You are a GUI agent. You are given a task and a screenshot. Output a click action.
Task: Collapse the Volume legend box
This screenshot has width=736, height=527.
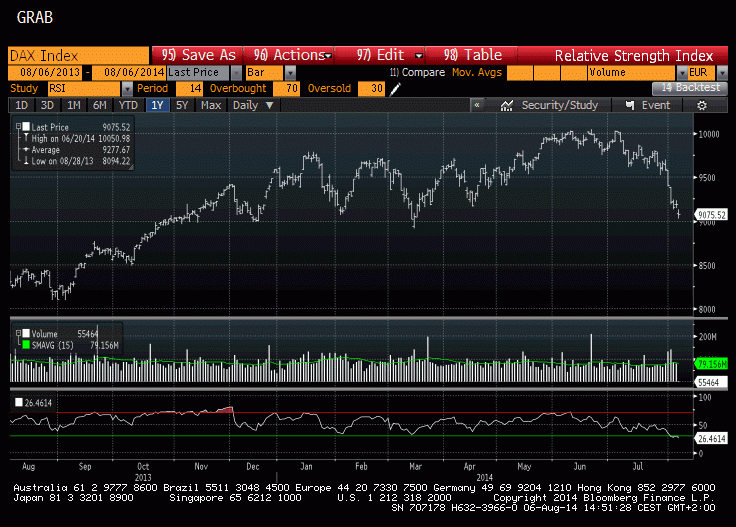point(18,333)
